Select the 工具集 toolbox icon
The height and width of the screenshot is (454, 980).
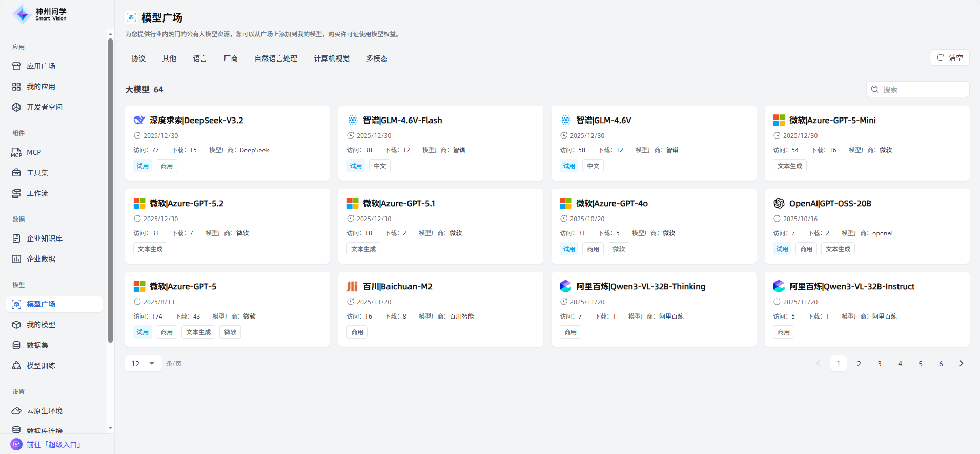tap(16, 173)
